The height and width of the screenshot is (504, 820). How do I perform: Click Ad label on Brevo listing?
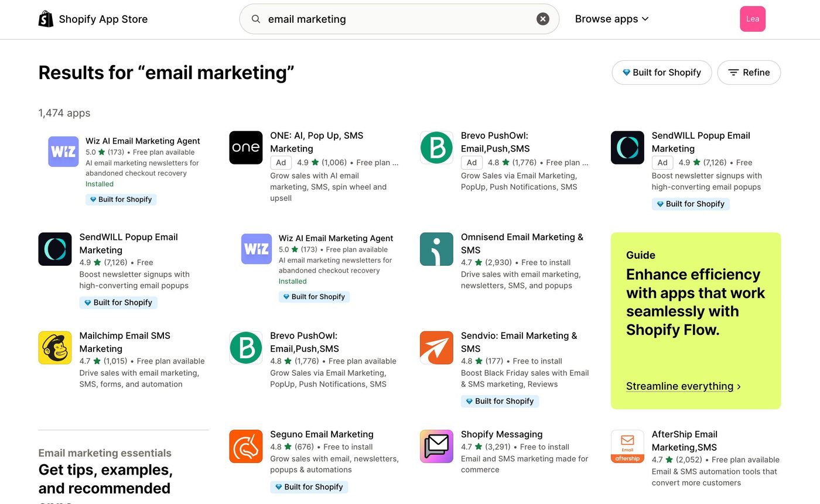tap(472, 163)
